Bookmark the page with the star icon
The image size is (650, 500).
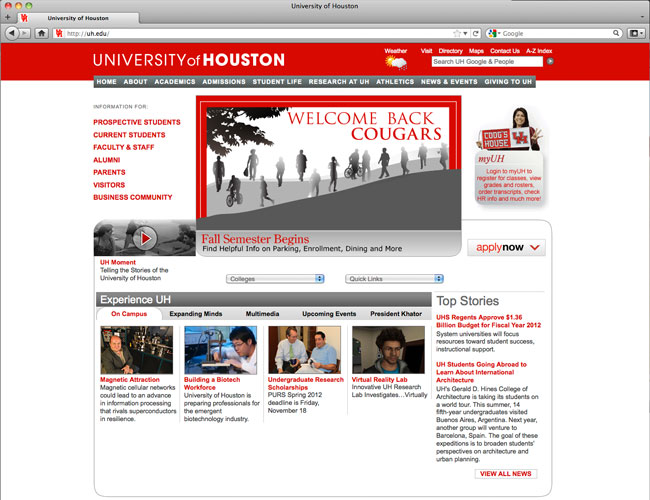coord(457,33)
